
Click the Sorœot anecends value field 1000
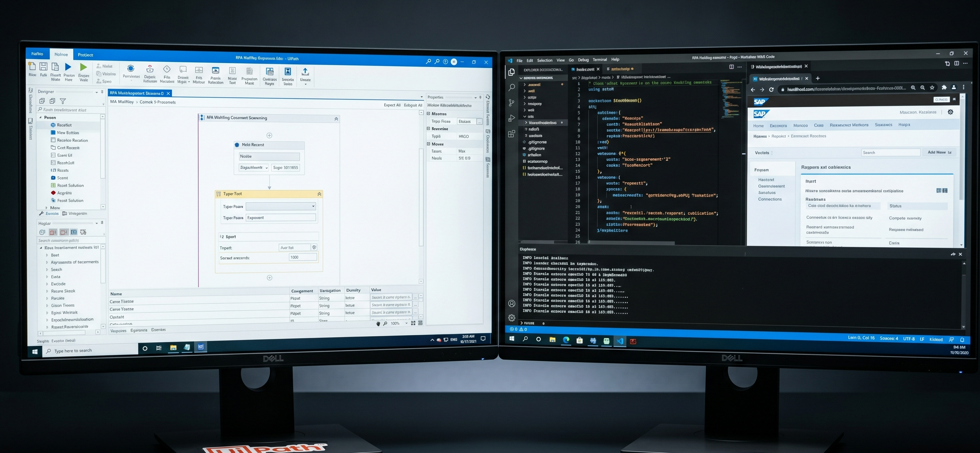(x=303, y=257)
